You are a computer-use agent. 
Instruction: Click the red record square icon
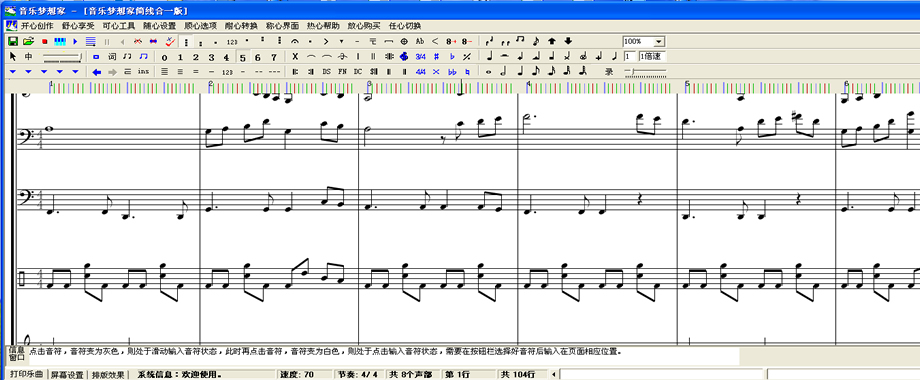44,42
